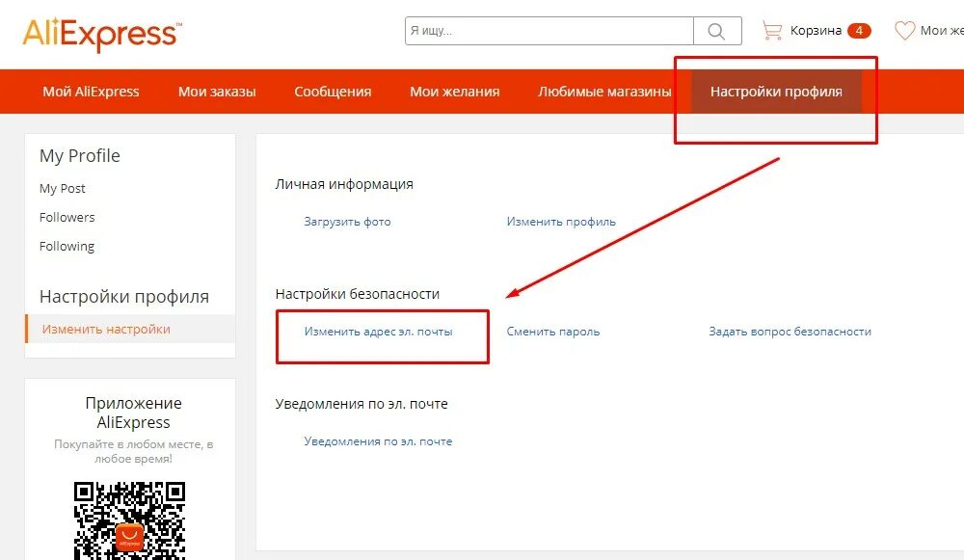Click the magnifier search button

[x=717, y=31]
